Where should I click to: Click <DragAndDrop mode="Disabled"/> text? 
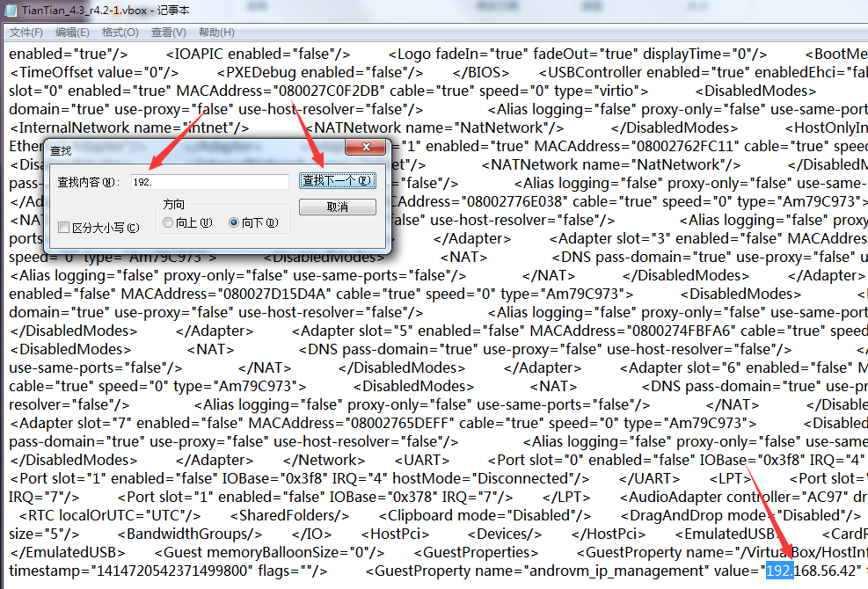[x=741, y=515]
